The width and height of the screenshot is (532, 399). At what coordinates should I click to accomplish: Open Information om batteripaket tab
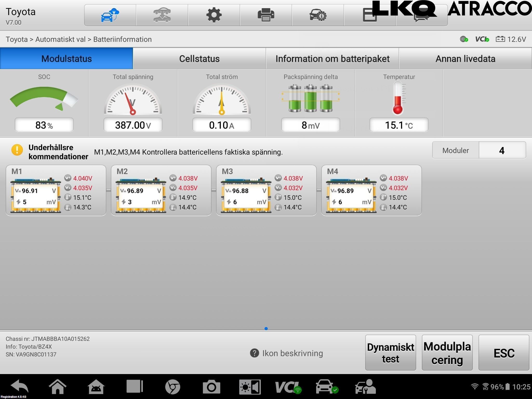coord(332,58)
